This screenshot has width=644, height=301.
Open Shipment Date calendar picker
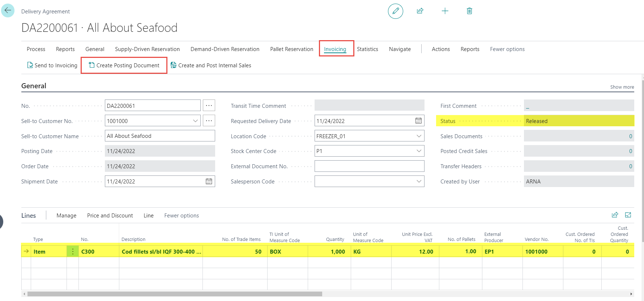tap(209, 182)
